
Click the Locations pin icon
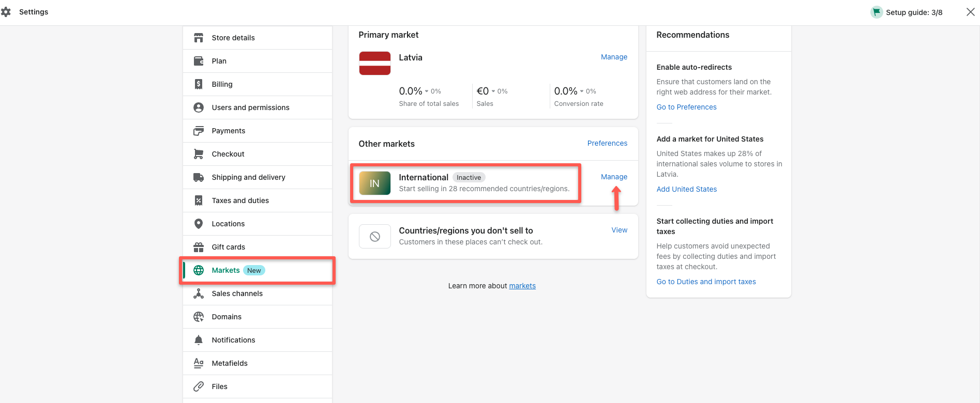click(x=199, y=224)
